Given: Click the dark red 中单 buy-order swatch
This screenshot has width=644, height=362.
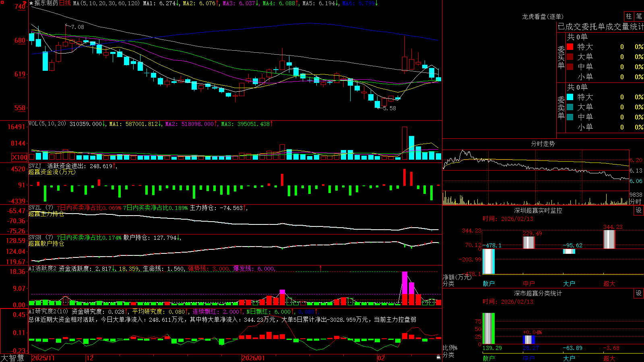Looking at the screenshot, I should pos(570,67).
